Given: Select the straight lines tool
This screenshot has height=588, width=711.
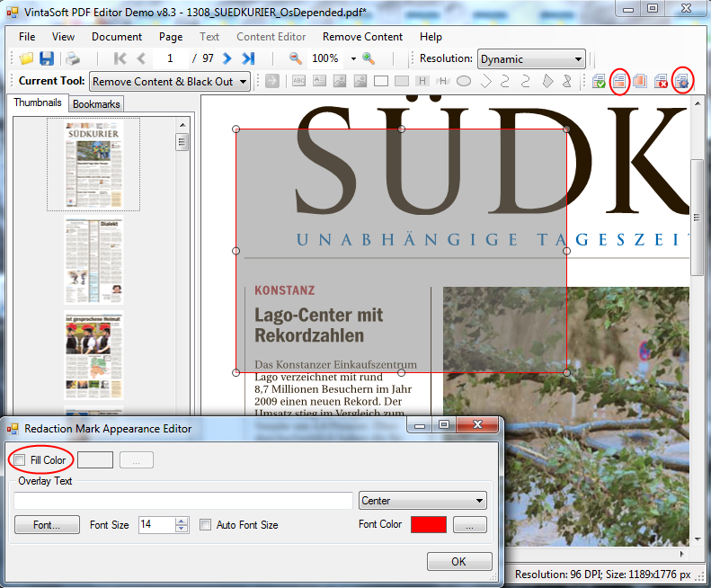Looking at the screenshot, I should click(485, 81).
